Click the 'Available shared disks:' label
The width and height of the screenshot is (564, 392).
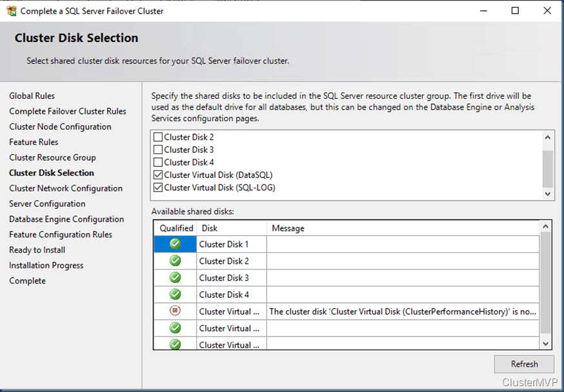pos(192,211)
